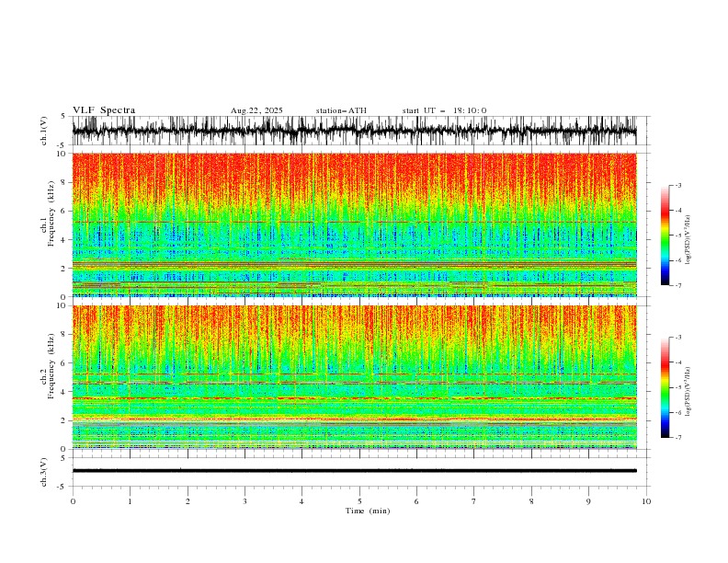Click the 'start UT = 18:10:0' text
728x563 pixels.
(x=444, y=110)
